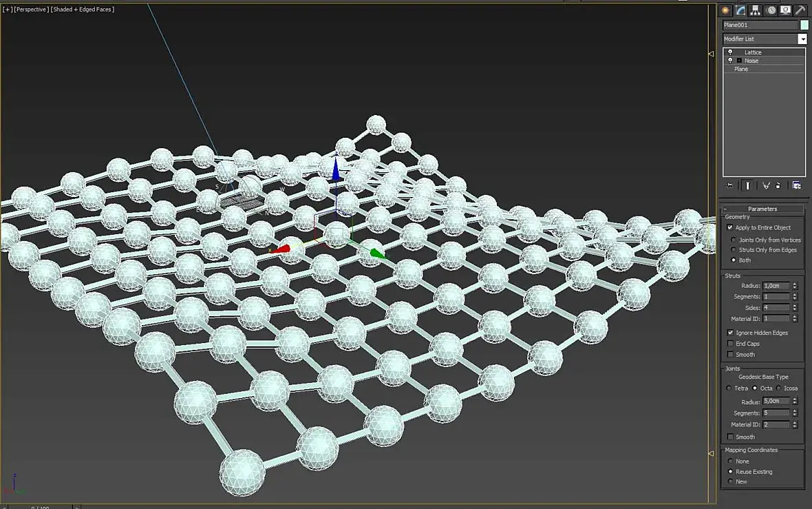Click the Plane001 object color swatch
Viewport: 812px width, 509px height.
tap(804, 25)
